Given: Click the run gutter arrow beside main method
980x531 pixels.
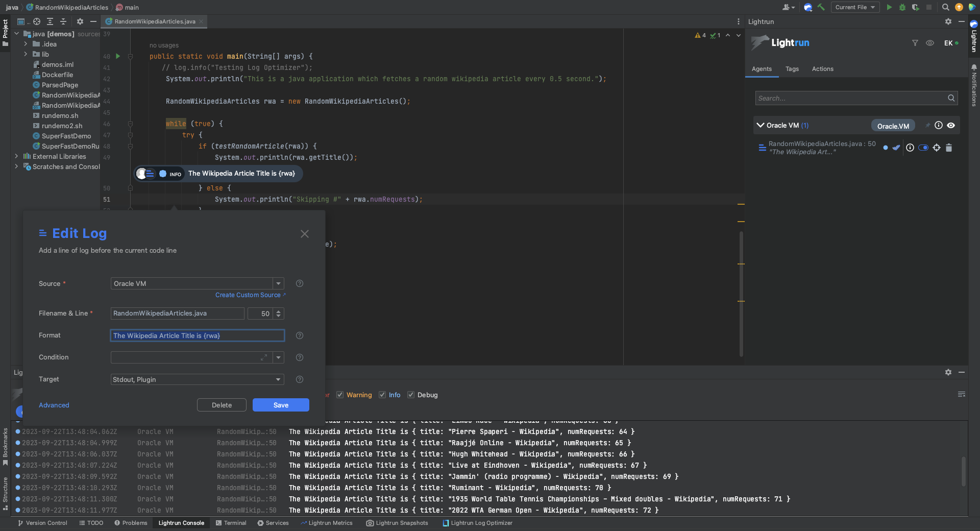Looking at the screenshot, I should tap(118, 56).
